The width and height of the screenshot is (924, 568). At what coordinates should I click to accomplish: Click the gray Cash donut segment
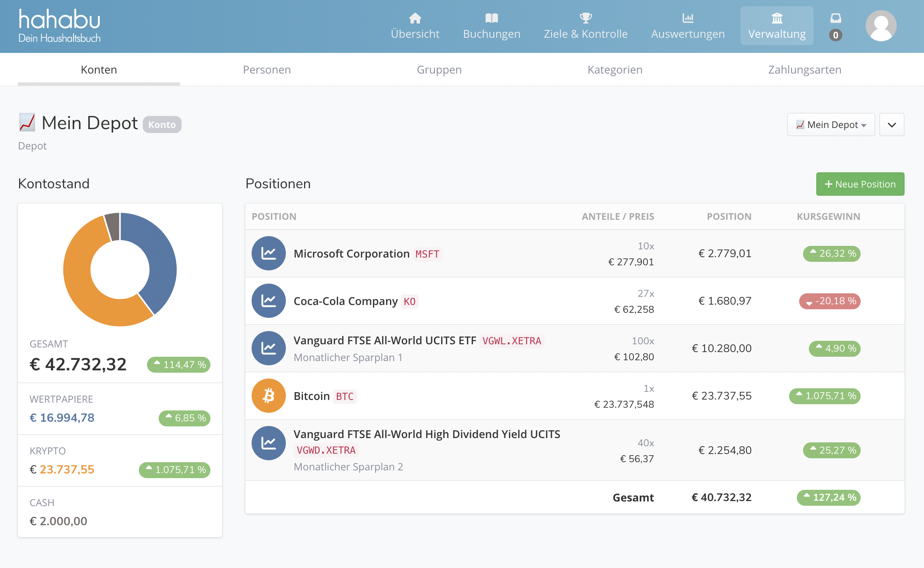(113, 226)
